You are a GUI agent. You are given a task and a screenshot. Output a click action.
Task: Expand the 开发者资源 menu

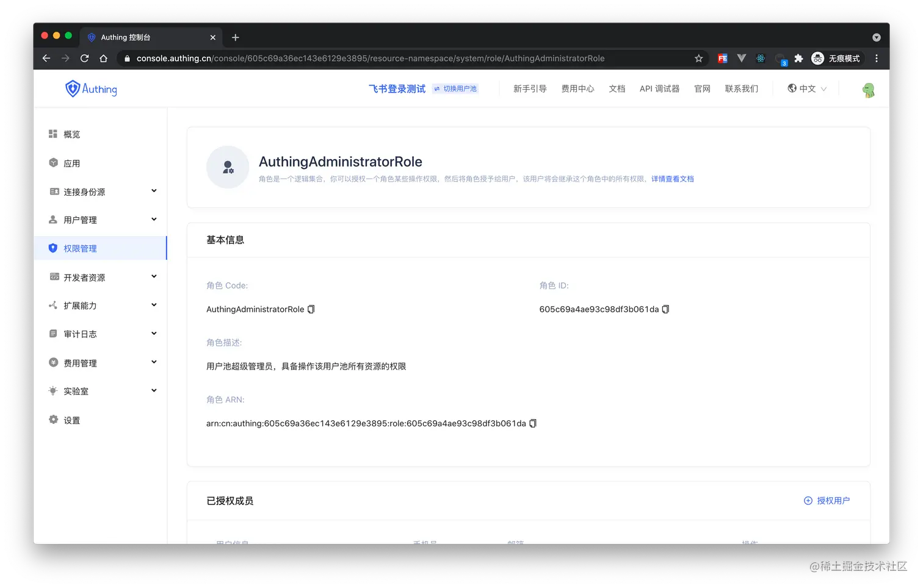(x=100, y=277)
